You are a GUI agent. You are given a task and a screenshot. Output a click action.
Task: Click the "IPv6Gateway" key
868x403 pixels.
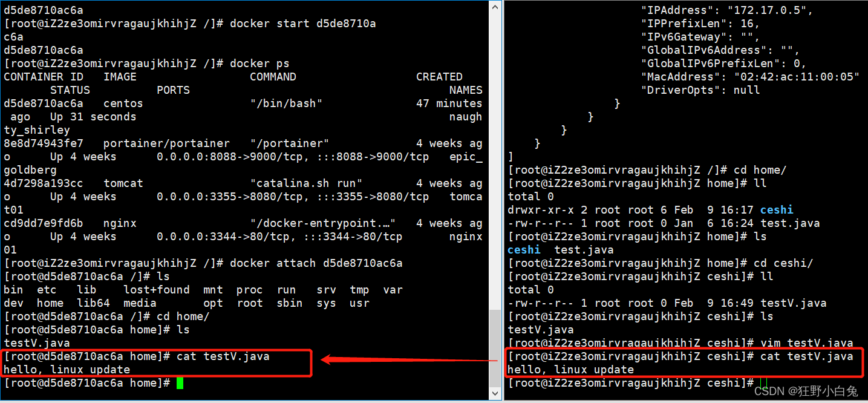point(684,37)
